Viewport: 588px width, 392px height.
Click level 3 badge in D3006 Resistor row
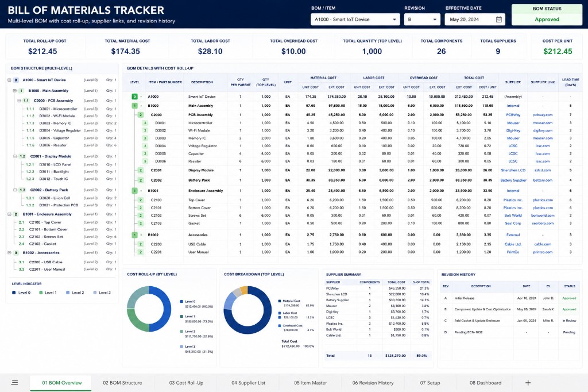click(145, 161)
